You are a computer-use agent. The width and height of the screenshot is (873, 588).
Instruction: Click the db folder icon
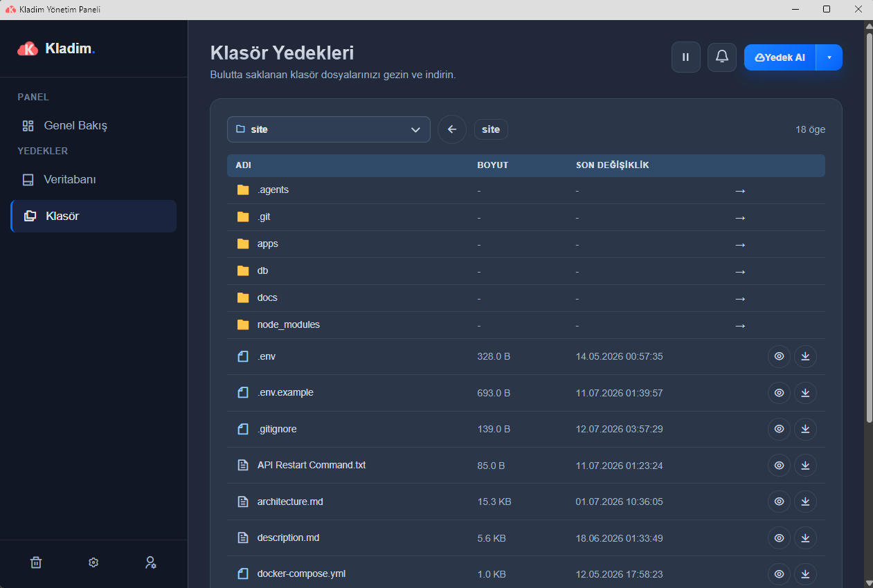(243, 270)
